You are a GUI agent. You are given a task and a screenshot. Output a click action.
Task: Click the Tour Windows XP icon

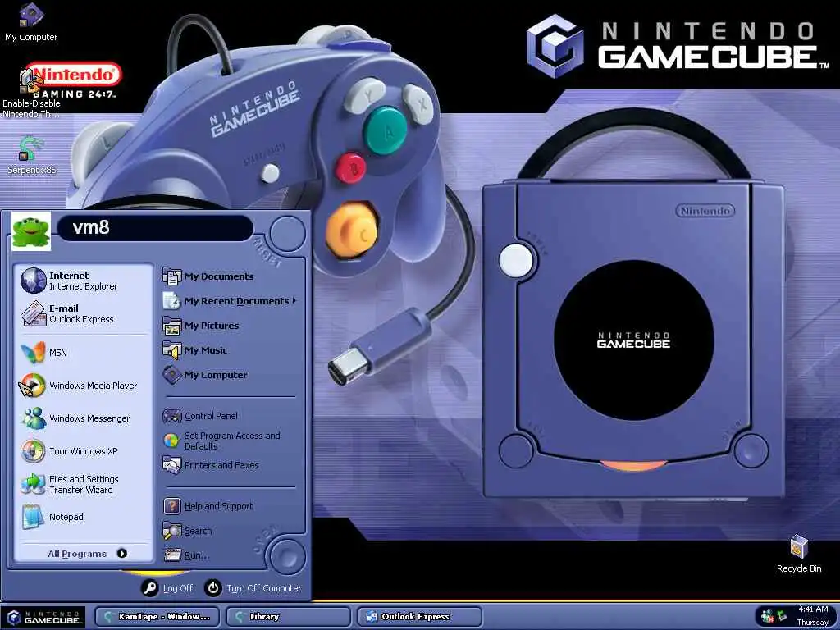(33, 451)
